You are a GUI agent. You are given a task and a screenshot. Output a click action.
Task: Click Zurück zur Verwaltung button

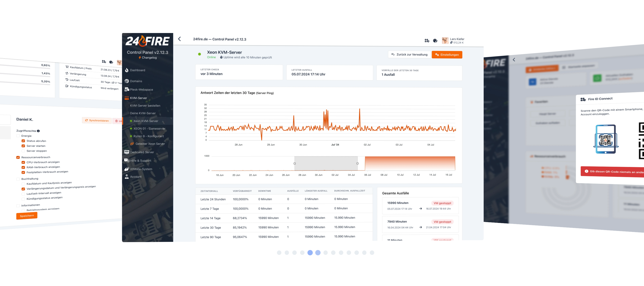coord(409,54)
